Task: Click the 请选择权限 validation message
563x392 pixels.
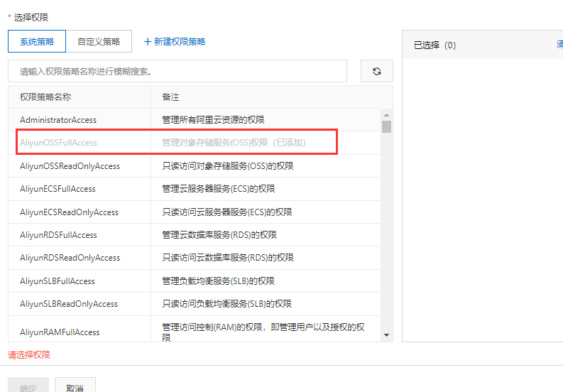Action: 29,355
